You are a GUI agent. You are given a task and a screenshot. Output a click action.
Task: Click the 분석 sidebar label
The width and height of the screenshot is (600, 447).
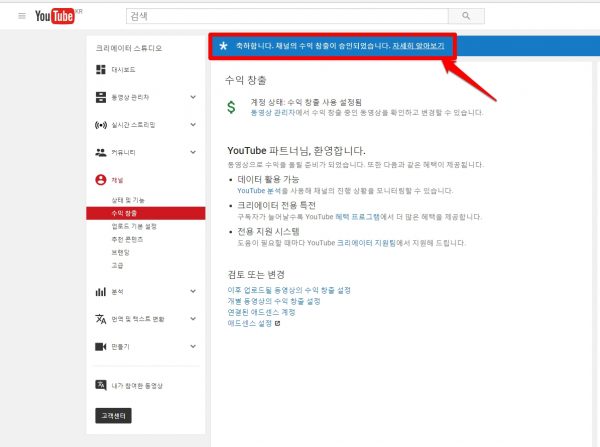117,292
